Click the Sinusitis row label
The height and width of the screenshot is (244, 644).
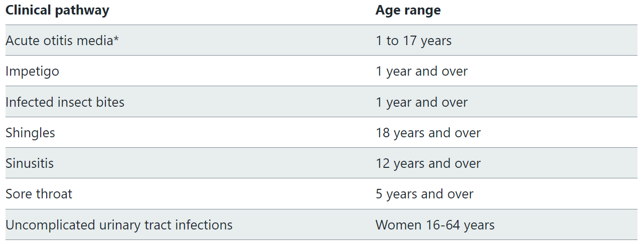pos(30,163)
